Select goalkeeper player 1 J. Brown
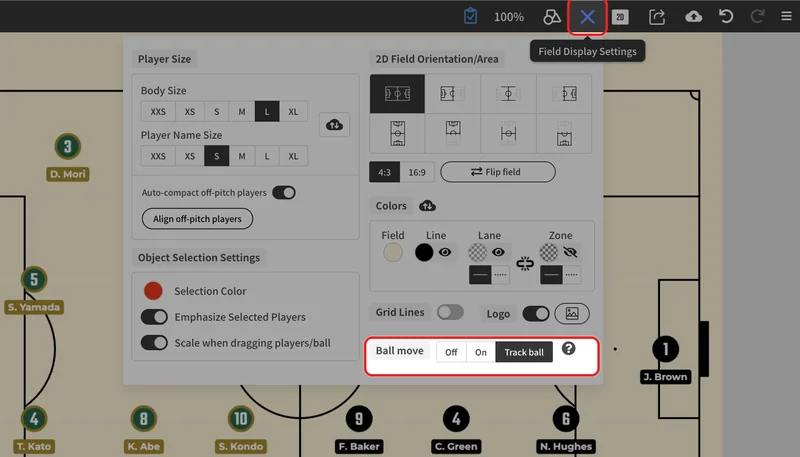The width and height of the screenshot is (800, 457). click(x=665, y=349)
